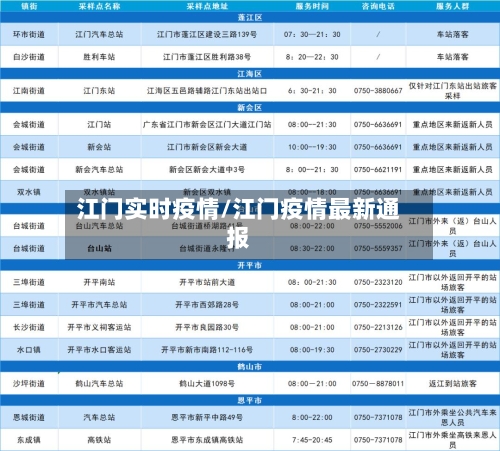Click phone number 0750-5552006

pyautogui.click(x=378, y=226)
